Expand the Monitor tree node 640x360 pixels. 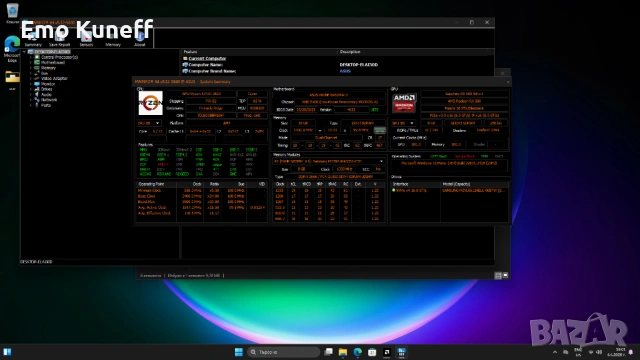31,84
